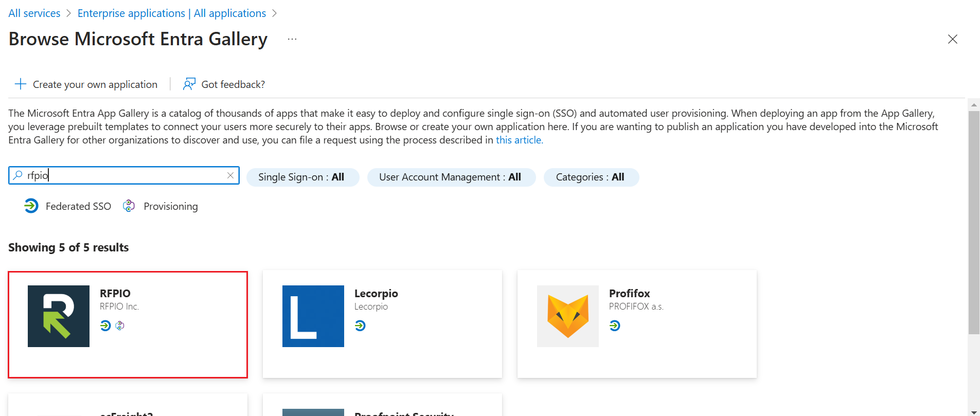Open the Profifox application title

630,293
